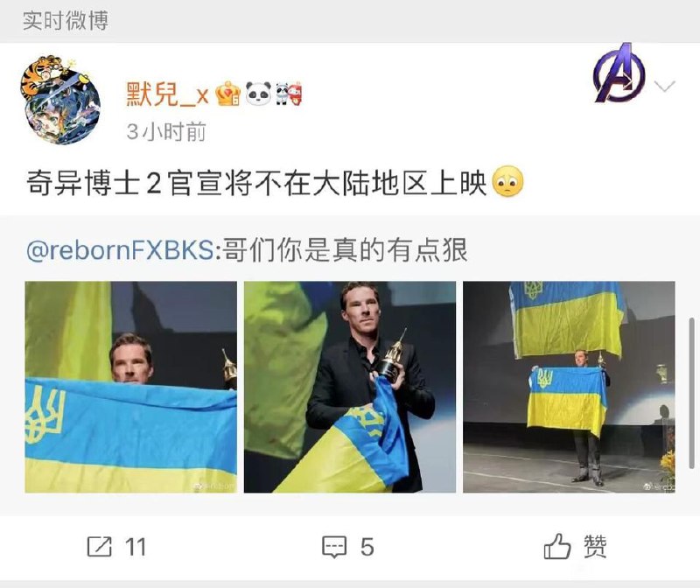This screenshot has height=588, width=700.
Task: Tap the comment count 5
Action: pos(367,548)
